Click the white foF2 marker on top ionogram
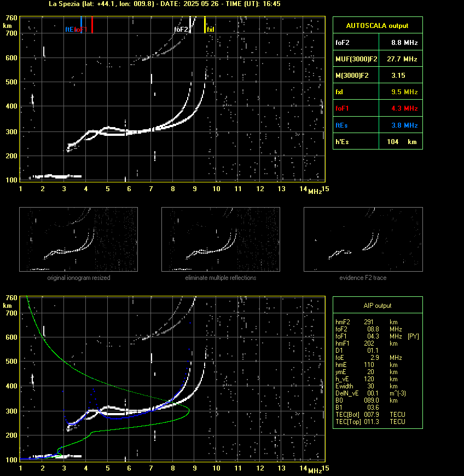This screenshot has height=476, width=464. point(190,25)
